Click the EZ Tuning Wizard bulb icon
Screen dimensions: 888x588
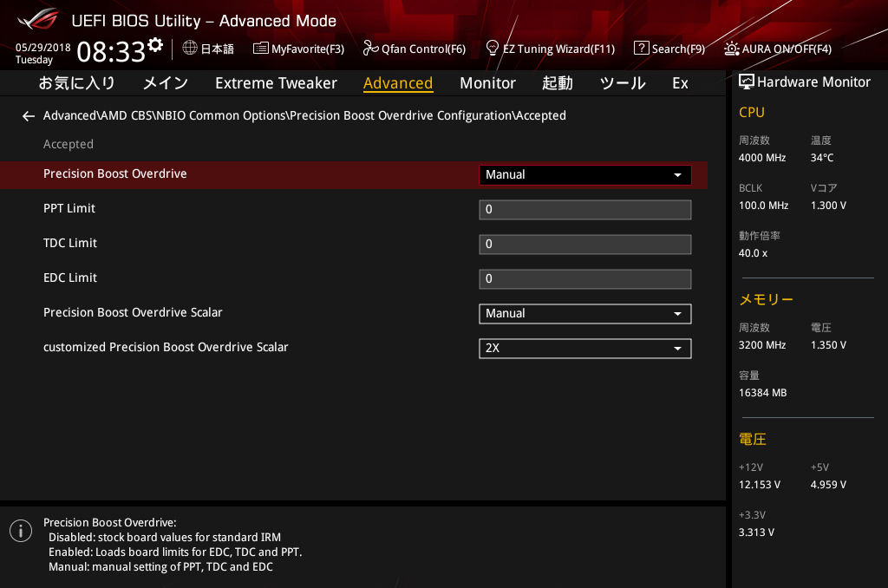click(493, 49)
